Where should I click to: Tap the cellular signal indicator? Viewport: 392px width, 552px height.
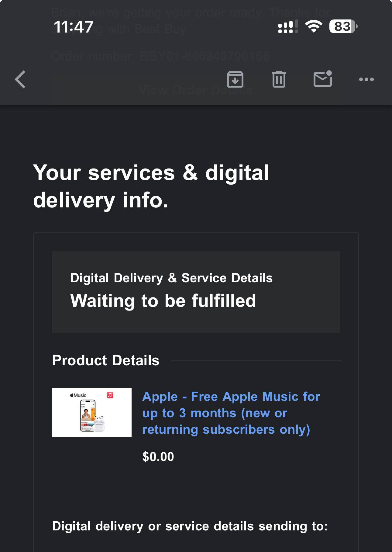287,27
